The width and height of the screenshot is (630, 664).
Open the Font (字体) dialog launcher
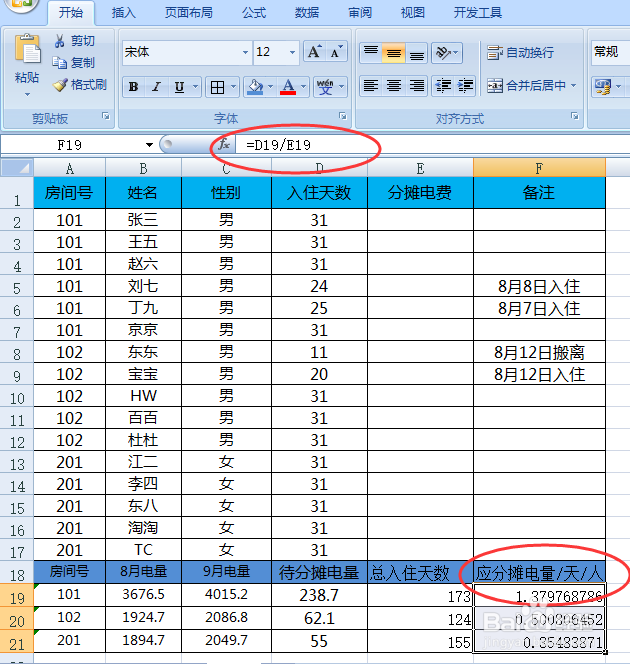(x=343, y=116)
